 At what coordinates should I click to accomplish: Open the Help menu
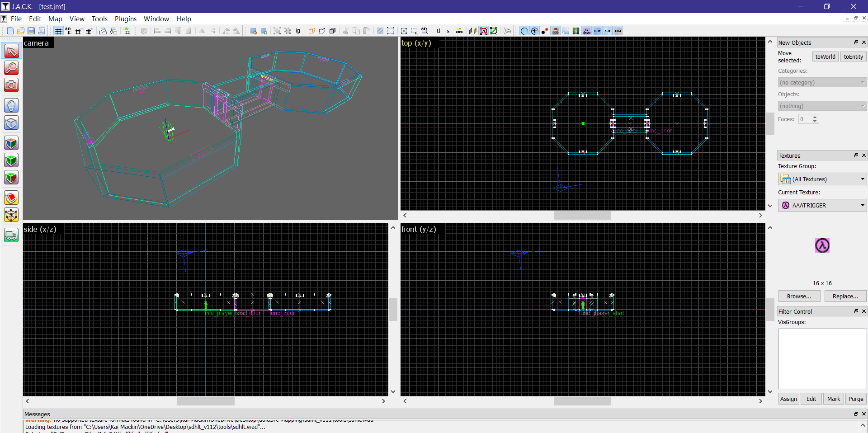[x=184, y=19]
